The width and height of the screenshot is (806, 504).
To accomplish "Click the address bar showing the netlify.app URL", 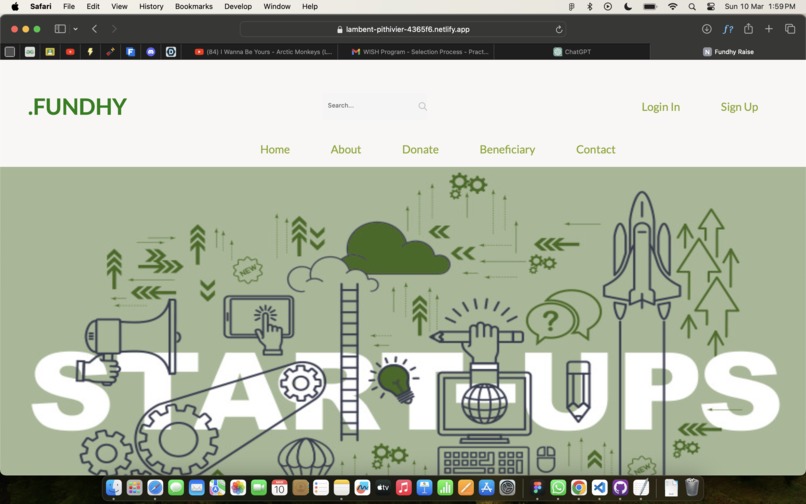I will tap(403, 29).
